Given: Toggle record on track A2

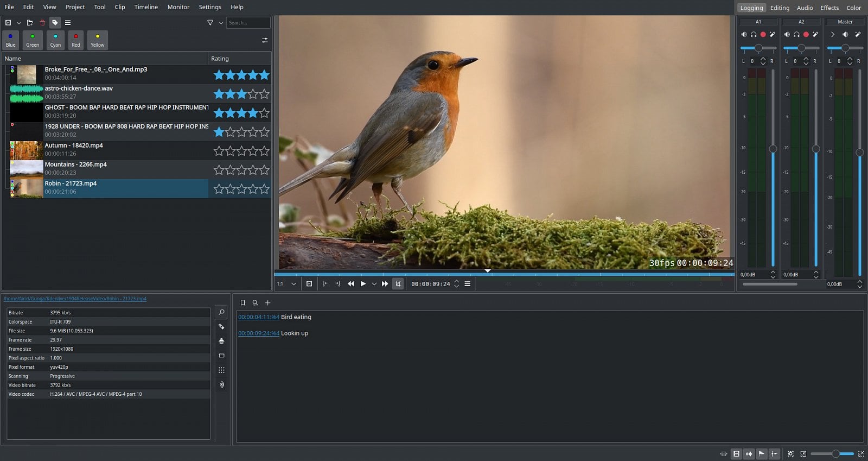Looking at the screenshot, I should pos(806,34).
